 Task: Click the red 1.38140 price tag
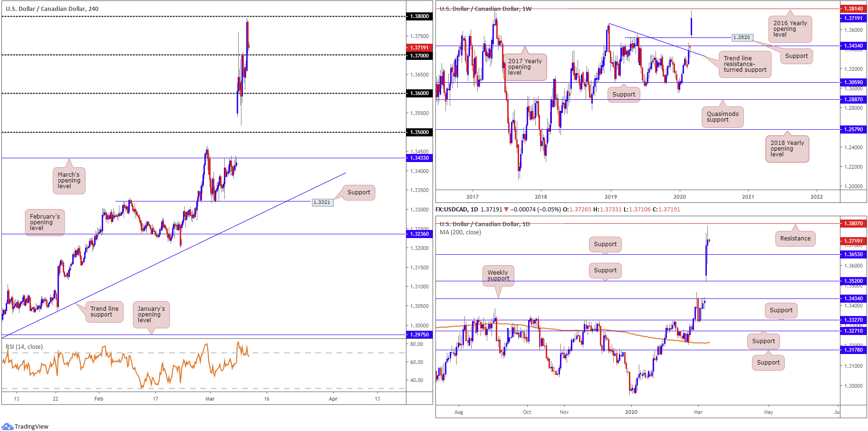[853, 9]
